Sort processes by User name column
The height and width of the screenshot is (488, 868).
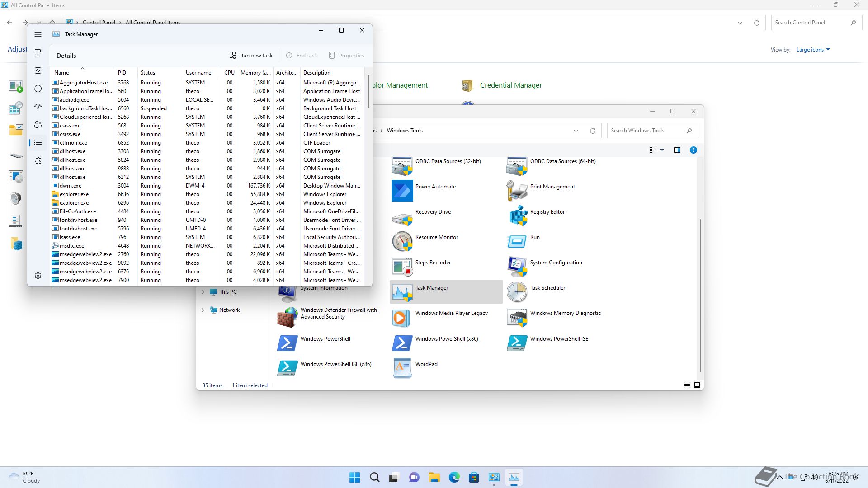(201, 72)
